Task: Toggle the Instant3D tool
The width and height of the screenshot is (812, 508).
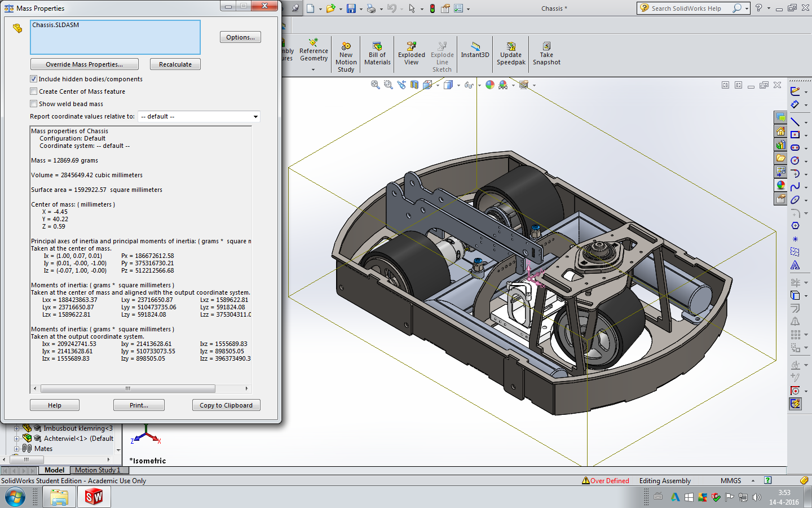Action: point(475,50)
